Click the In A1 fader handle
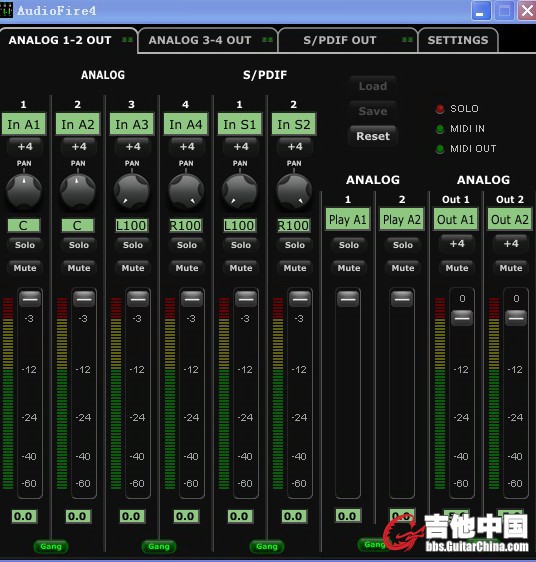 point(30,299)
